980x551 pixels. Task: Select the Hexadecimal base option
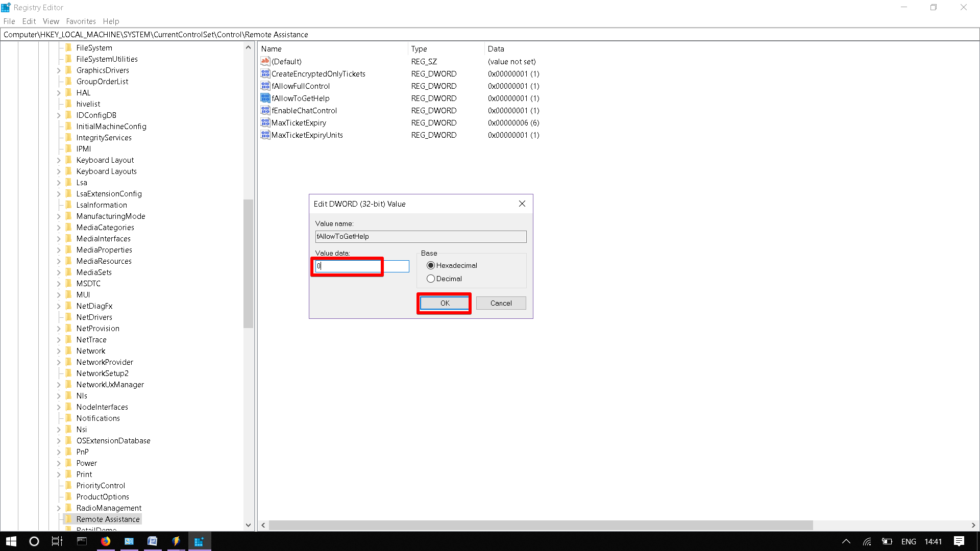[x=431, y=265]
